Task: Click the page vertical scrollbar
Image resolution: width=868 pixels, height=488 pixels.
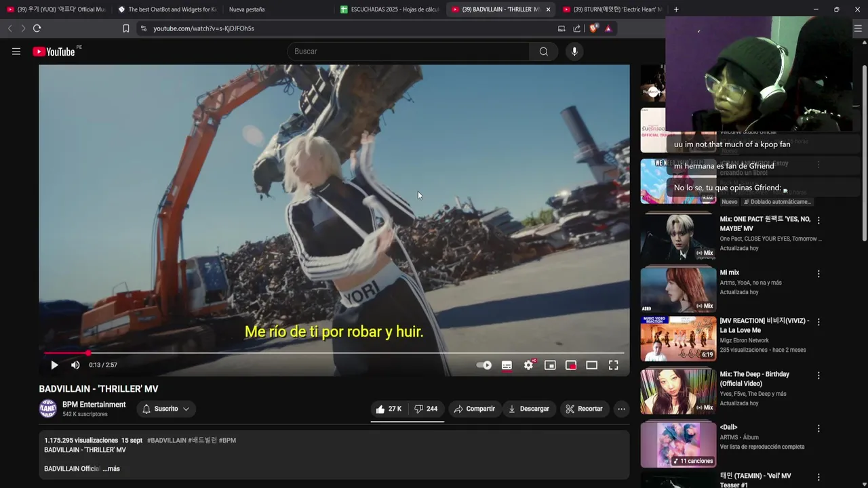Action: [865, 152]
